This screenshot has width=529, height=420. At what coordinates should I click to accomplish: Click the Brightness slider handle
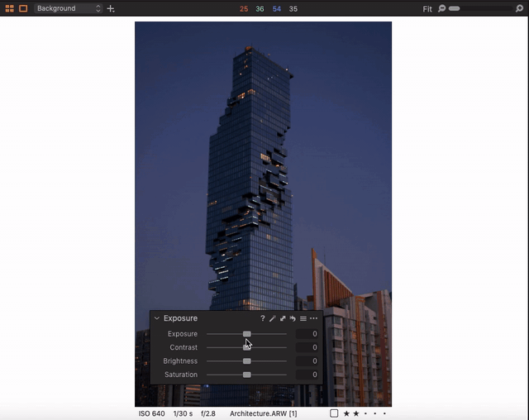(247, 361)
